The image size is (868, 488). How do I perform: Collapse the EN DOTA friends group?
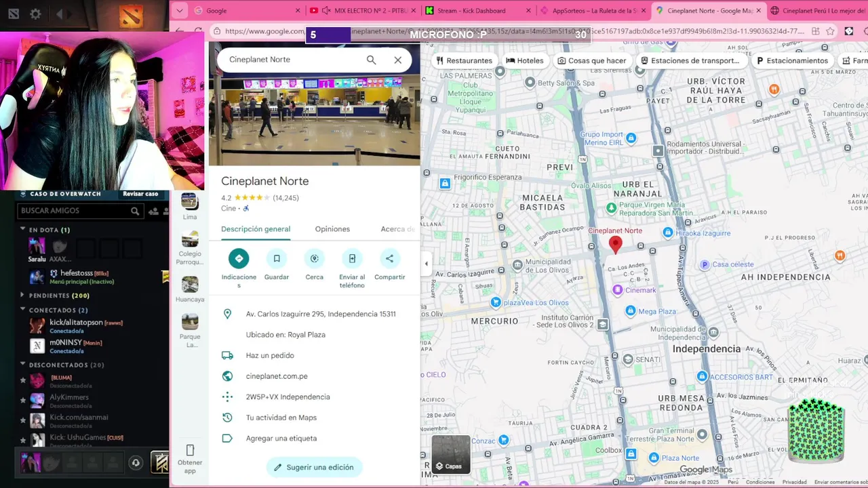coord(22,230)
